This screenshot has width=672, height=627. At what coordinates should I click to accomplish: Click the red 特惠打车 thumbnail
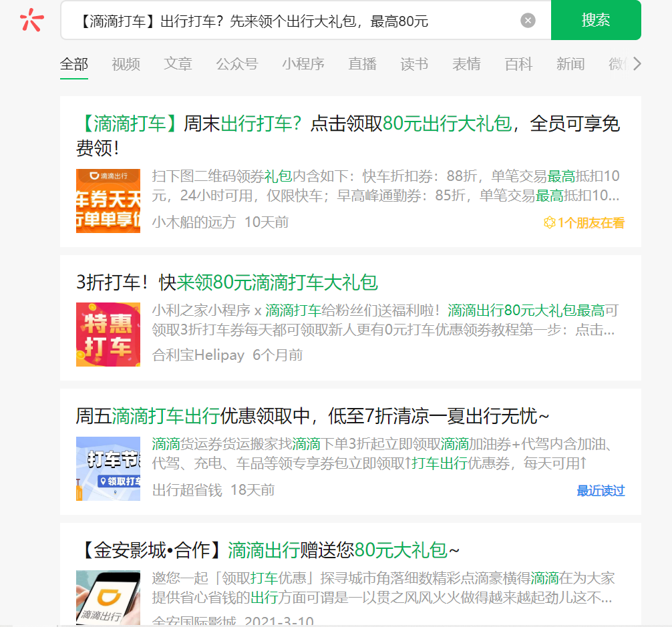point(108,335)
